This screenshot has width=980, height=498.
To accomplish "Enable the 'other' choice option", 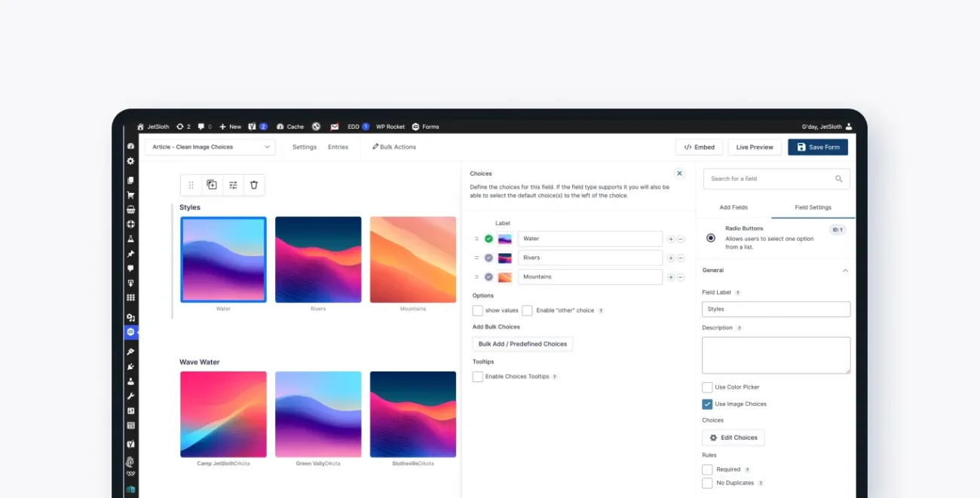I will (527, 310).
